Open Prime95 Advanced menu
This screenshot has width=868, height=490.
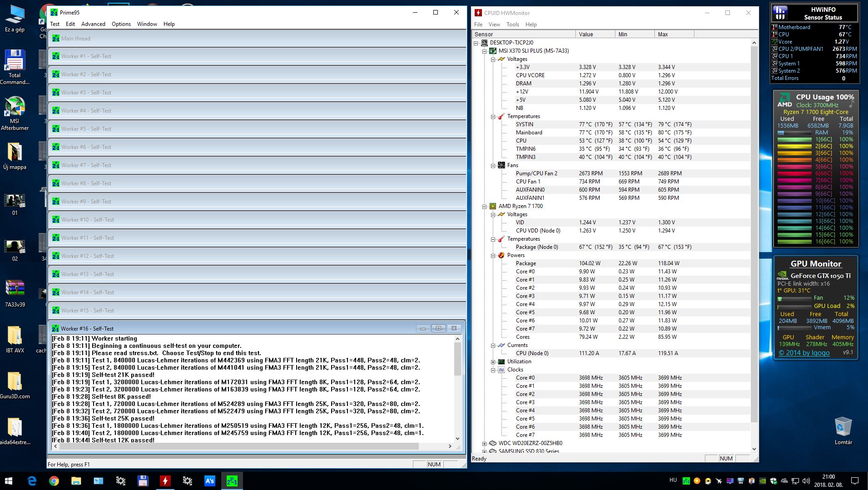coord(93,24)
